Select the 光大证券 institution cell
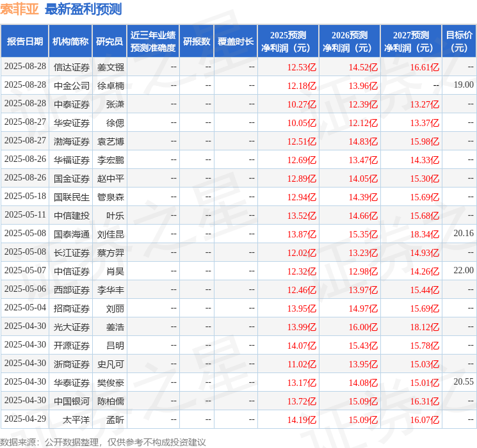Screen dimensions: 477x448 pyautogui.click(x=72, y=327)
